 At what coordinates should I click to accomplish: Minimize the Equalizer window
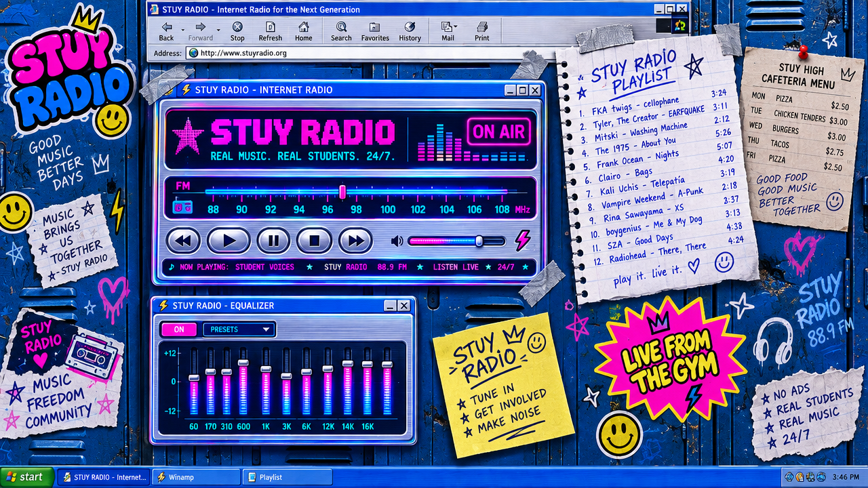coord(391,306)
